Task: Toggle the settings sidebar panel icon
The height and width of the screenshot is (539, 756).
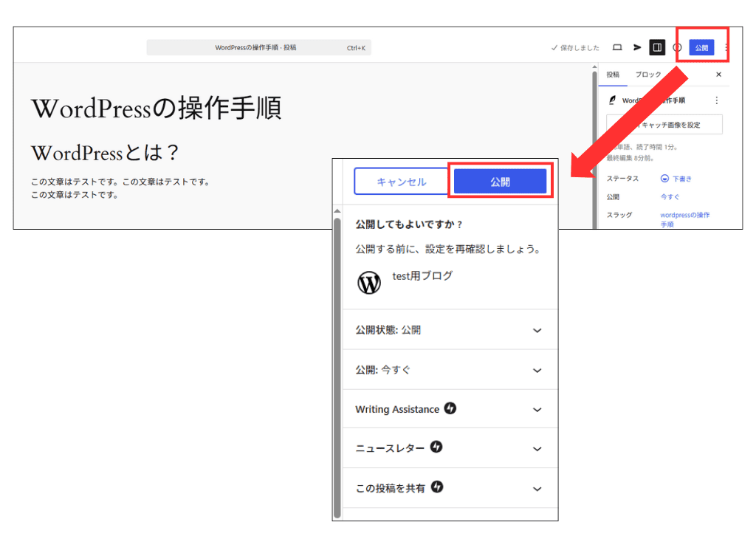Action: pyautogui.click(x=657, y=47)
